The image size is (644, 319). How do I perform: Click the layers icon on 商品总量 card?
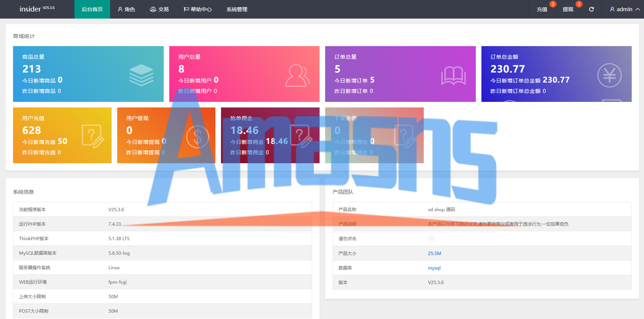[141, 75]
